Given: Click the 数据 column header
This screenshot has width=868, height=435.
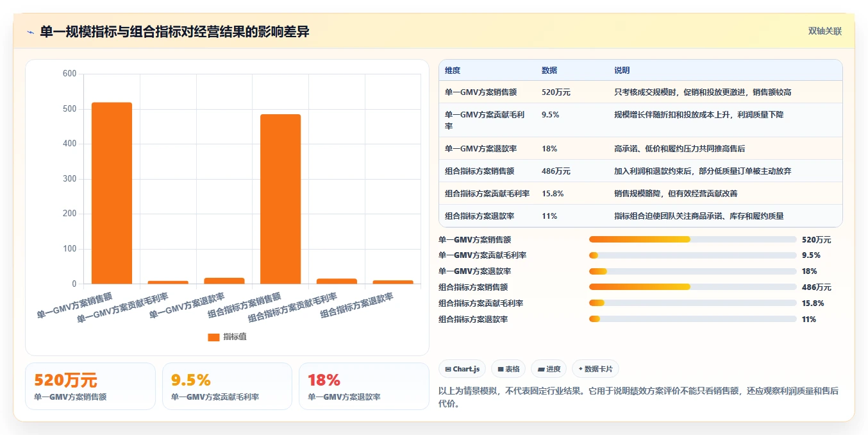Looking at the screenshot, I should (x=549, y=71).
